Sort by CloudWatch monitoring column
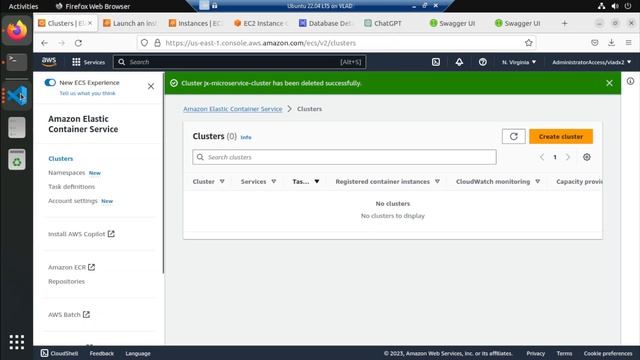The width and height of the screenshot is (640, 360). coord(498,182)
